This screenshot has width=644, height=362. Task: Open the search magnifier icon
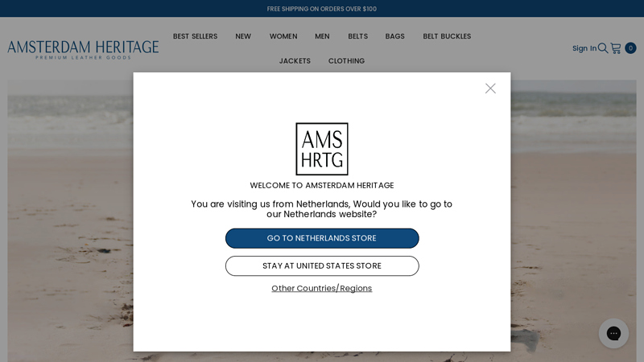tap(602, 48)
